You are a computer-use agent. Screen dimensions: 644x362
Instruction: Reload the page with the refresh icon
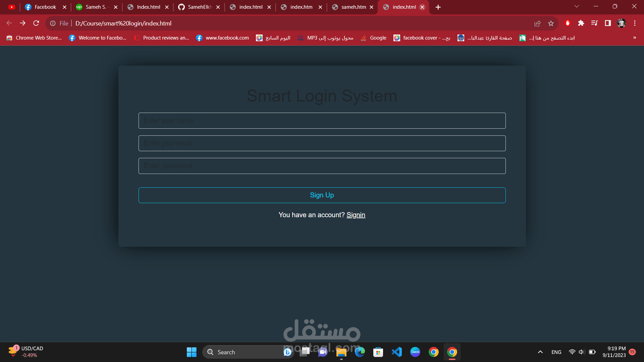36,23
